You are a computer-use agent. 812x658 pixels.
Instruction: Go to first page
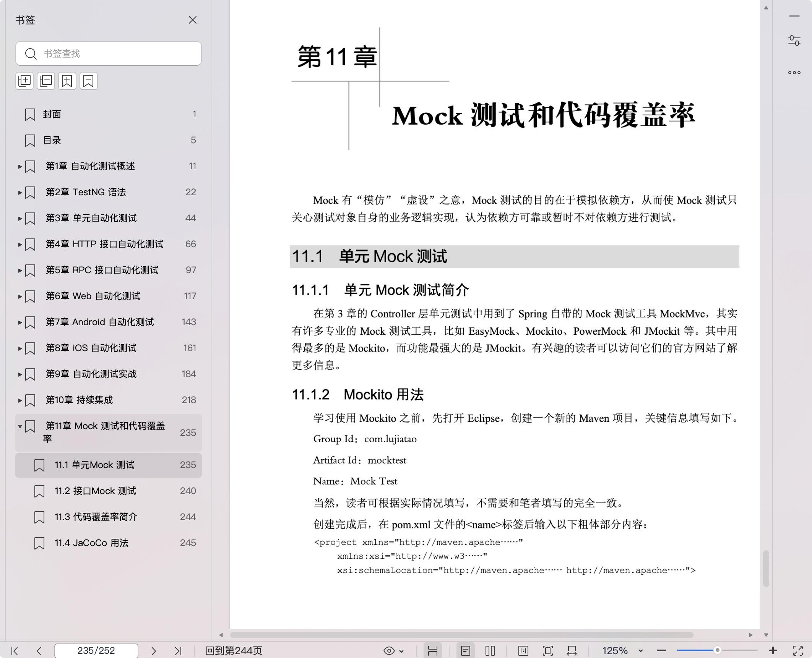click(x=15, y=651)
